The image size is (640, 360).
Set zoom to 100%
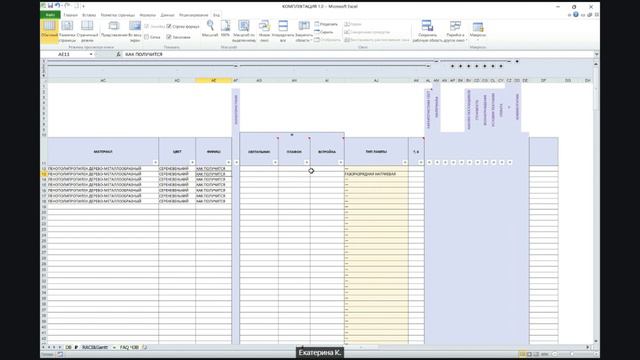pyautogui.click(x=225, y=29)
